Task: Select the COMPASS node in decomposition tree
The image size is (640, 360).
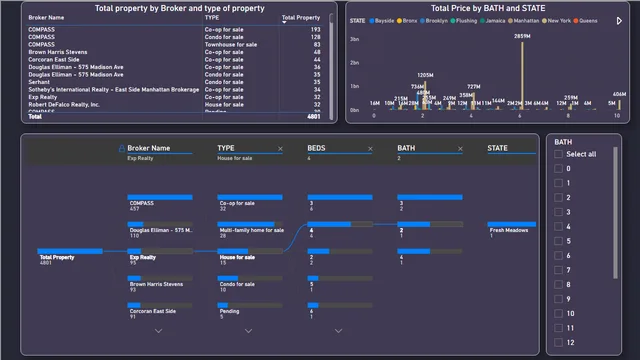Action: coord(160,202)
